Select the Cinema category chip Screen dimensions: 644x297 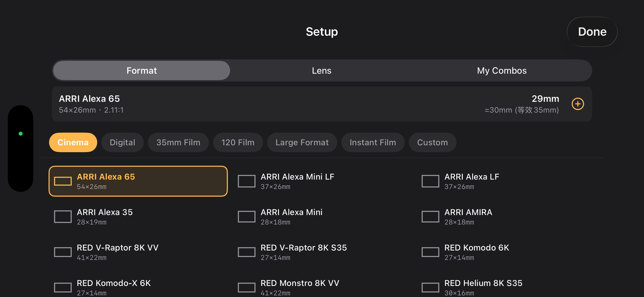73,142
